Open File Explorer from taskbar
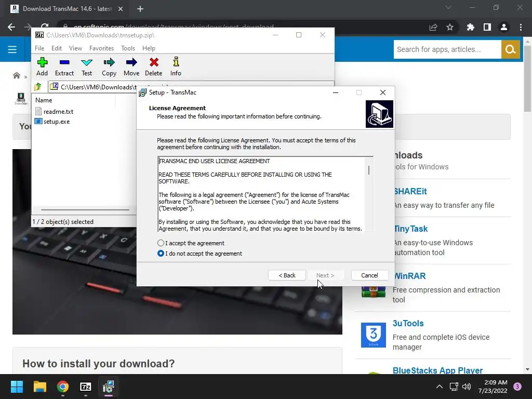The width and height of the screenshot is (532, 399). 39,387
